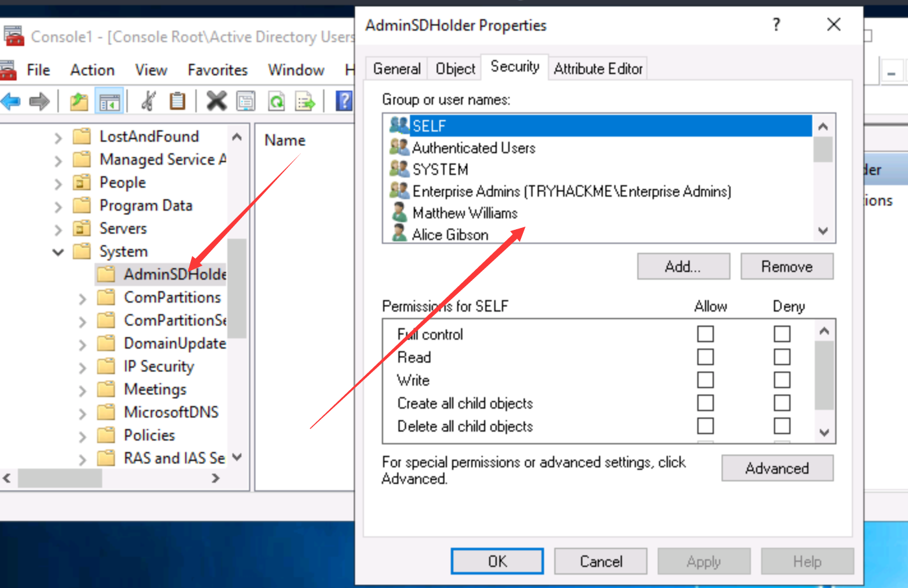Click the Up One Level folder icon
The width and height of the screenshot is (908, 588).
point(79,101)
